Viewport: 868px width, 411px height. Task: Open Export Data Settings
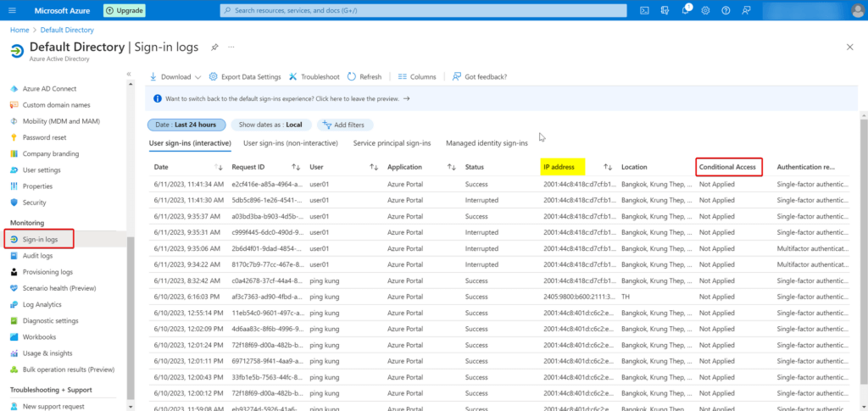point(245,77)
